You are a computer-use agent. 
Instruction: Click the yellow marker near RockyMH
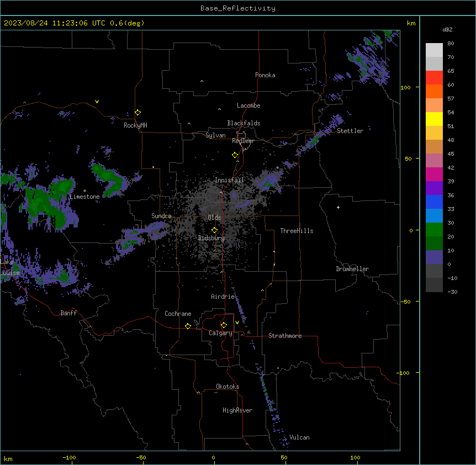click(x=137, y=113)
